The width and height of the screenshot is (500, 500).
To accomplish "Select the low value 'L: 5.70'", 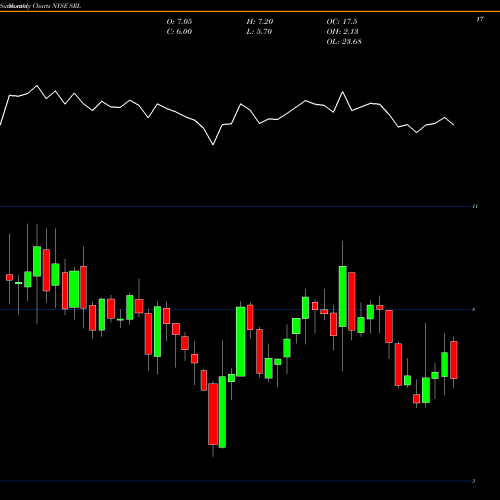I will [x=259, y=32].
